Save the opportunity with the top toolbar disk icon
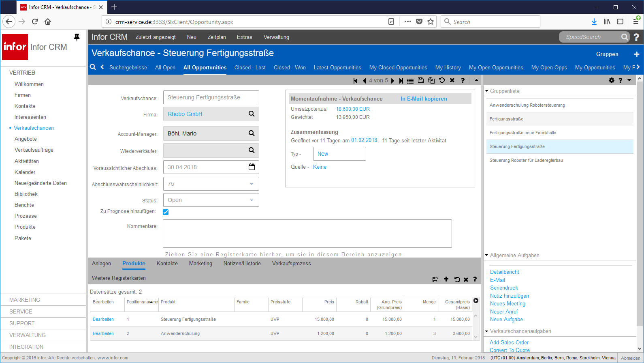The image size is (644, 363). click(421, 80)
